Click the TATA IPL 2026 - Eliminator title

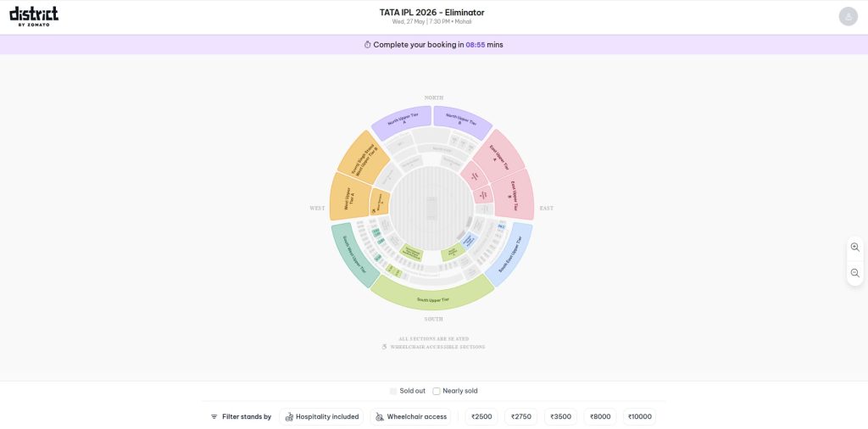[x=431, y=12]
